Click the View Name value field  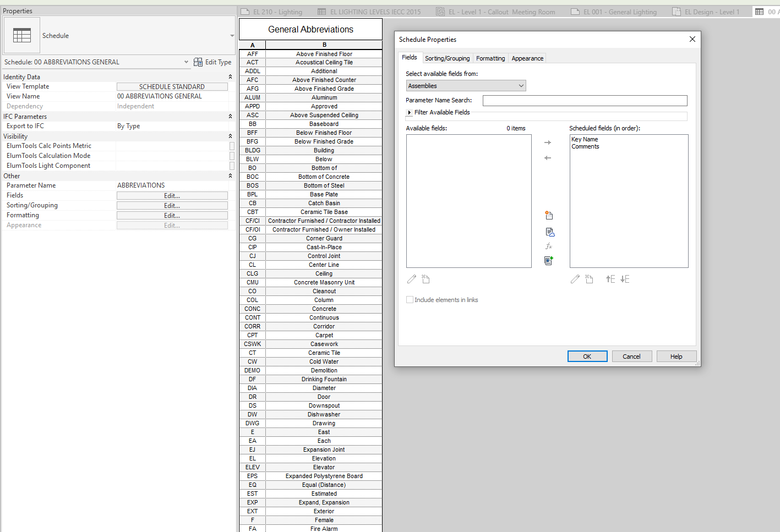pyautogui.click(x=172, y=96)
